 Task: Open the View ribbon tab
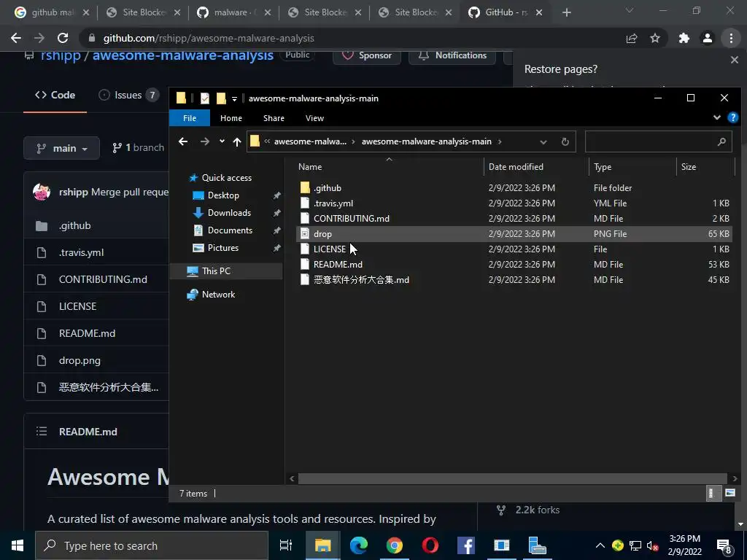314,118
